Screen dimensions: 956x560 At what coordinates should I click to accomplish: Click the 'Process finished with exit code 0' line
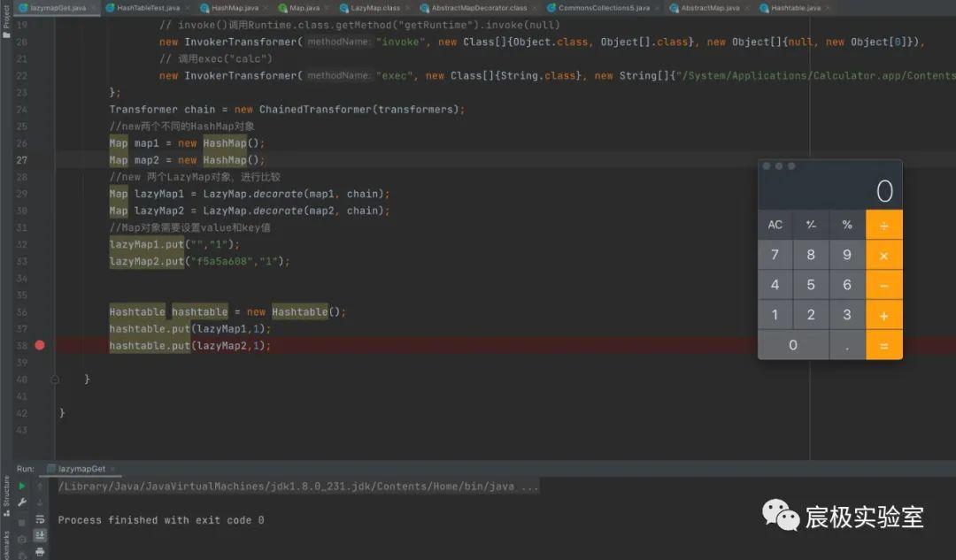[161, 520]
